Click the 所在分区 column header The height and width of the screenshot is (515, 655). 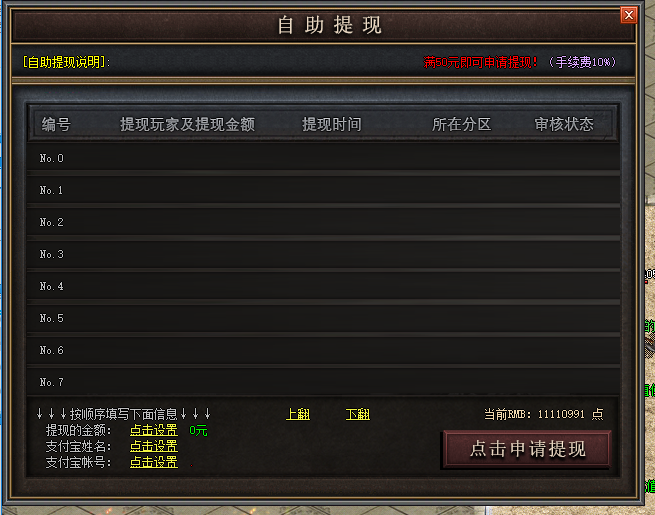coord(461,124)
